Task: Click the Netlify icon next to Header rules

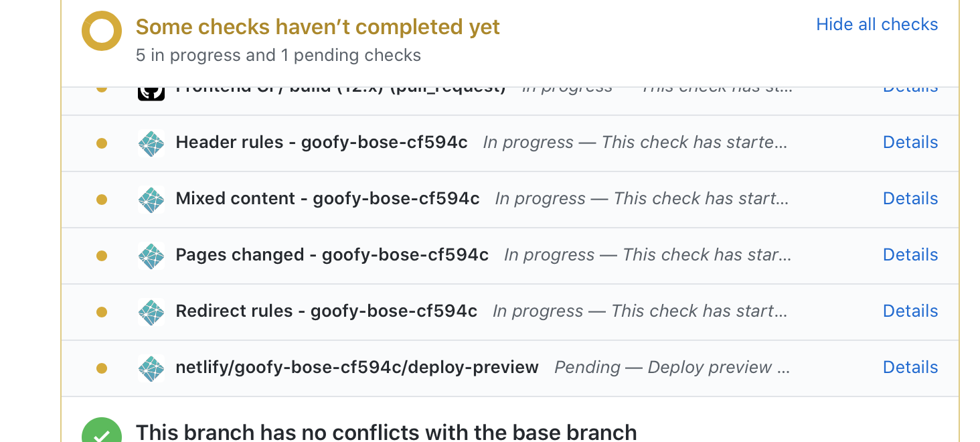Action: pyautogui.click(x=151, y=143)
